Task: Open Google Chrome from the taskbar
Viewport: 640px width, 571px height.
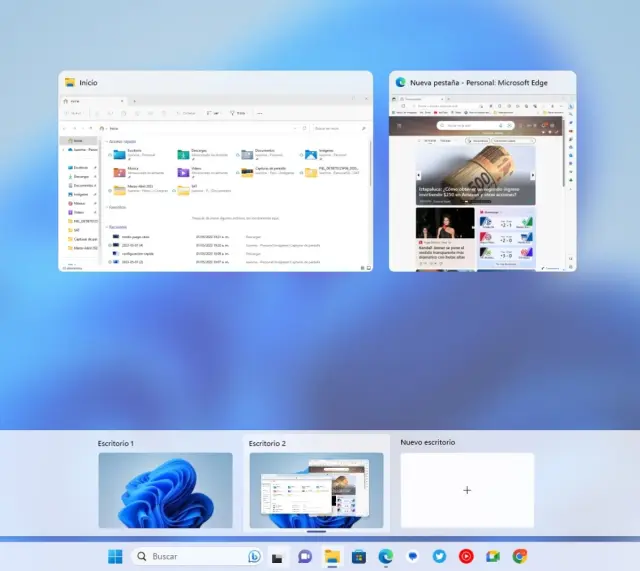Action: point(520,556)
